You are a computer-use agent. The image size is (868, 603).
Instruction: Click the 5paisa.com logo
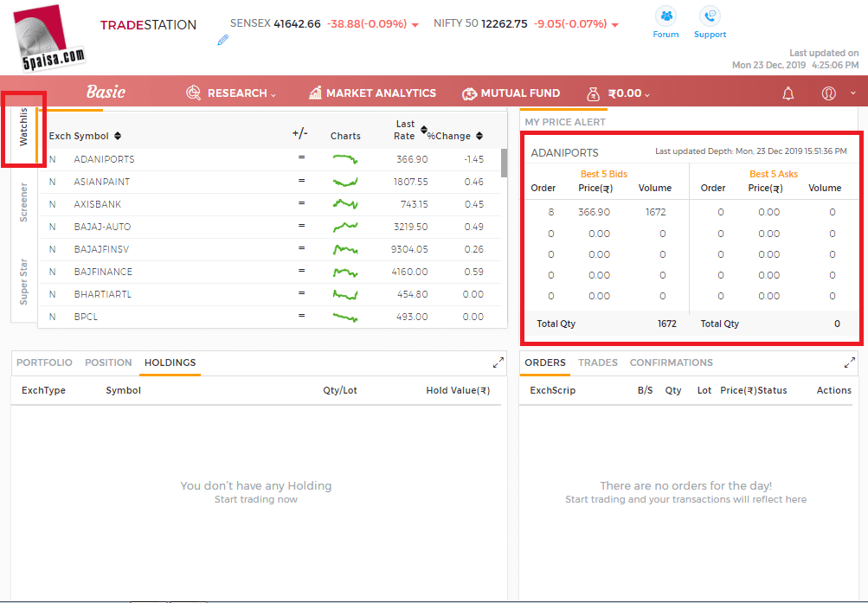coord(48,38)
